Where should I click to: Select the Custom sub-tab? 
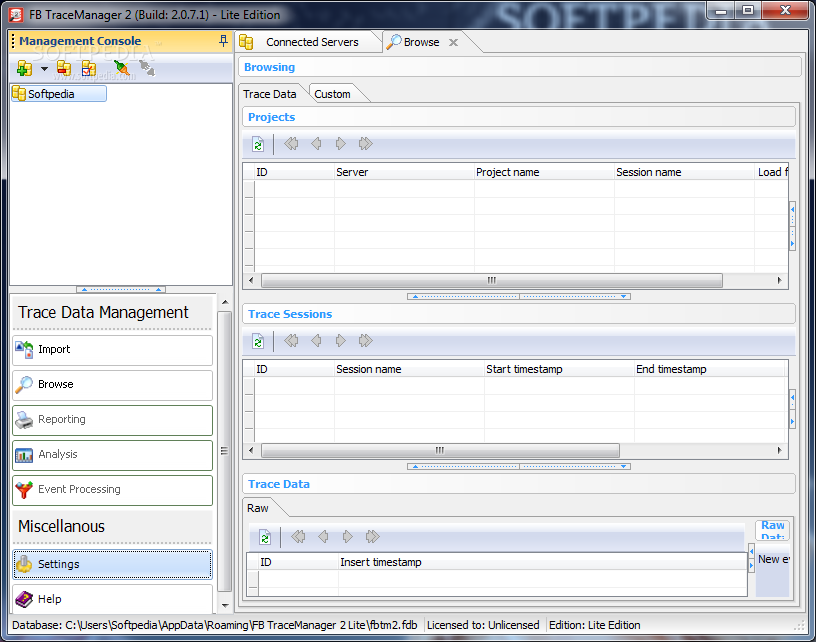coord(333,94)
